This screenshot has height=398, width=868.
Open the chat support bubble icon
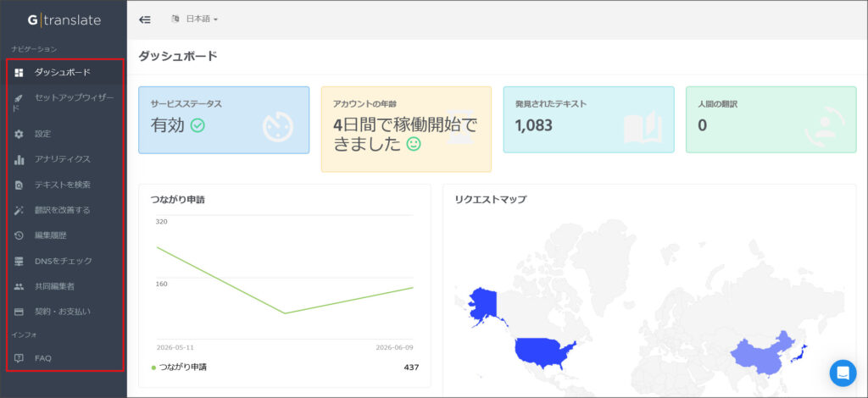click(843, 373)
